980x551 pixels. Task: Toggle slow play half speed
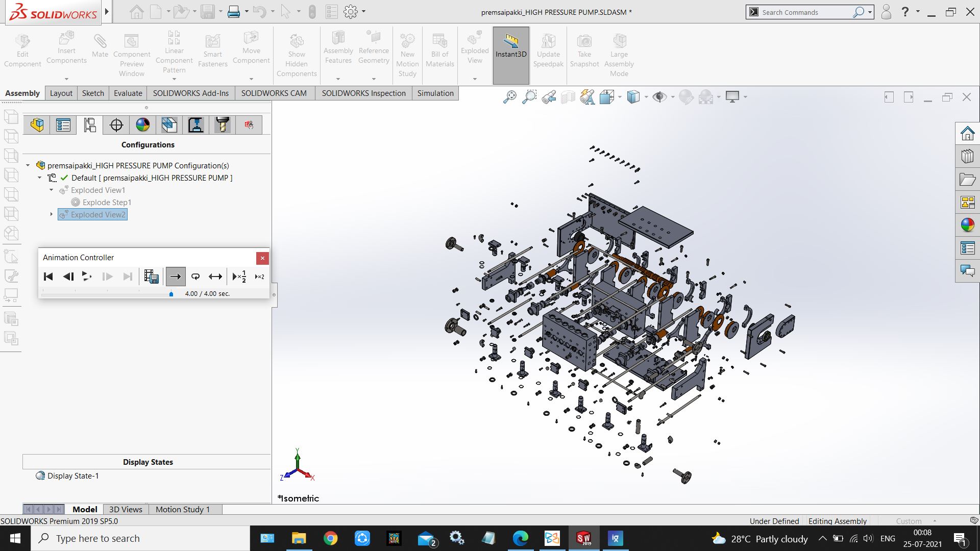[239, 277]
